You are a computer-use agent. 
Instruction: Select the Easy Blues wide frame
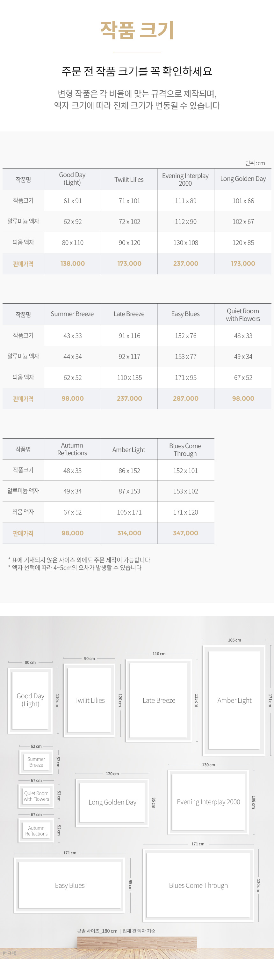point(69,886)
